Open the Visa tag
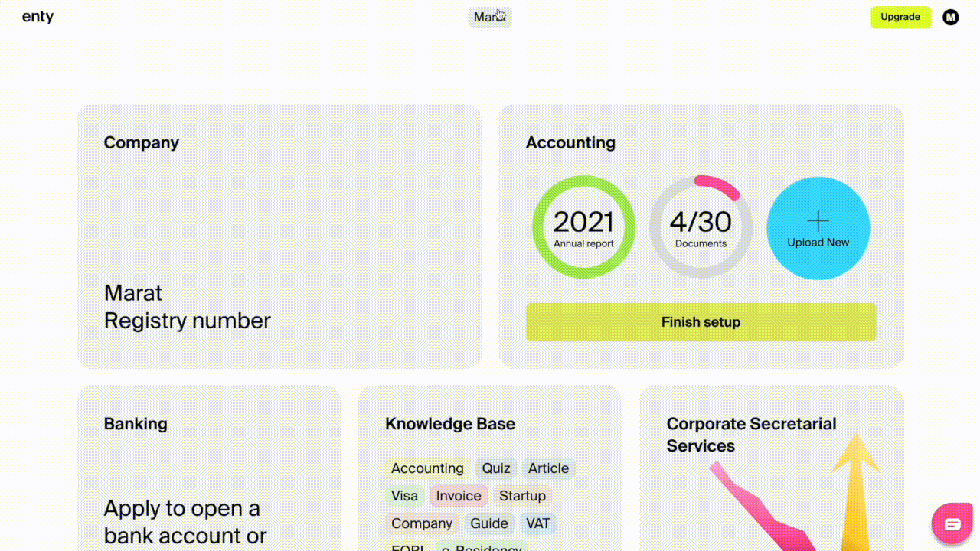980x551 pixels. click(x=405, y=496)
